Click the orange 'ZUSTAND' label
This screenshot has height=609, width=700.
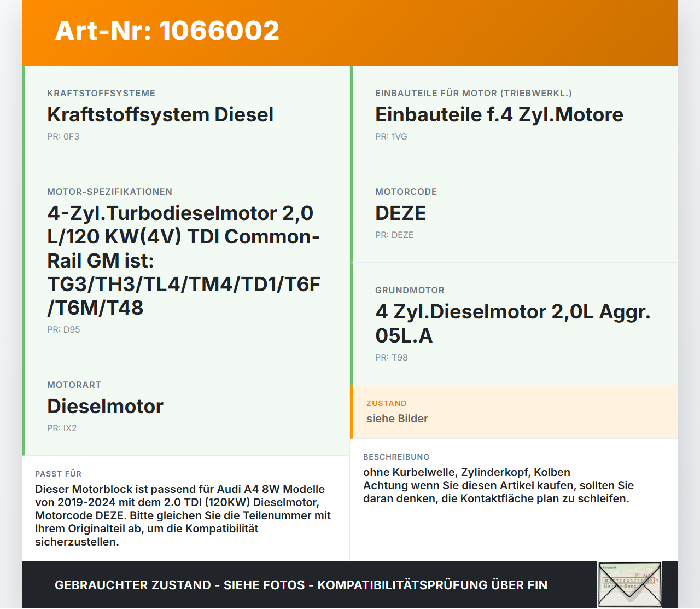pyautogui.click(x=387, y=403)
